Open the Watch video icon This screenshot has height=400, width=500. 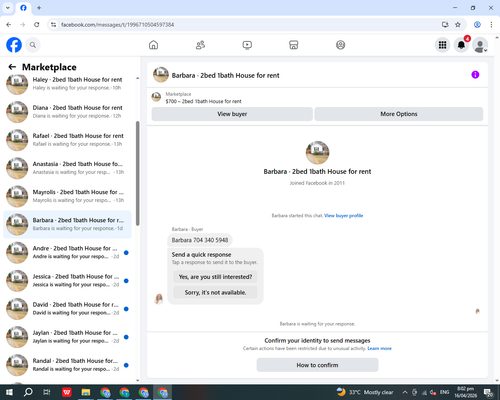pyautogui.click(x=247, y=45)
